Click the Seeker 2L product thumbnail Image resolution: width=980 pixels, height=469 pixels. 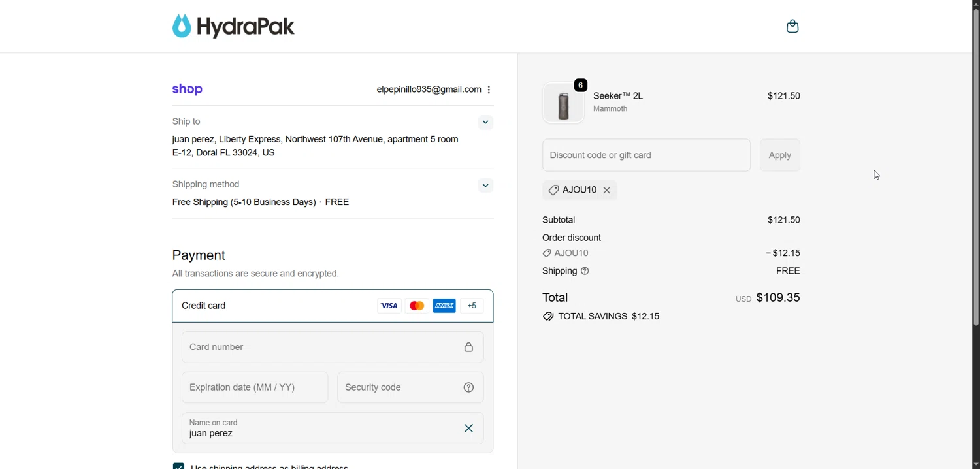click(563, 103)
